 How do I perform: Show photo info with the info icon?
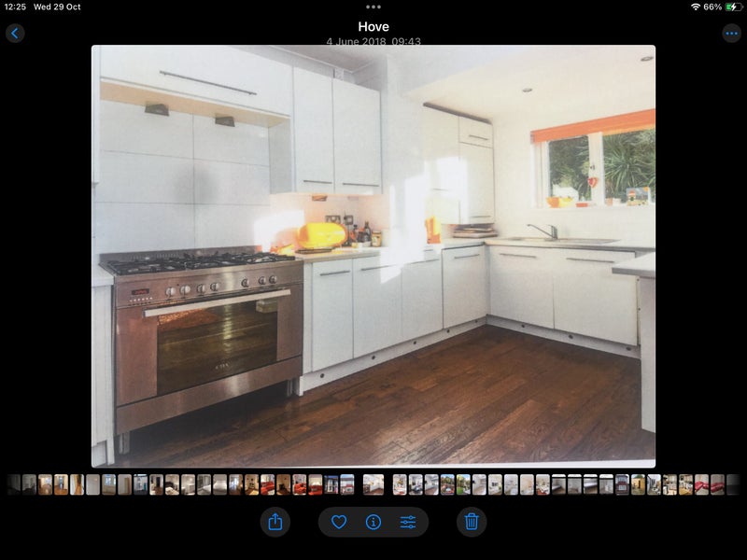pos(373,522)
